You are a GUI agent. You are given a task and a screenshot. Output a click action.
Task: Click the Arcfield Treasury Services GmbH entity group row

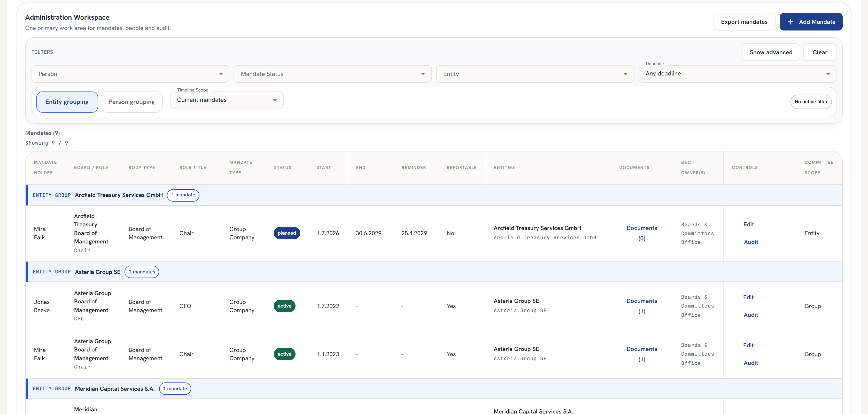pos(434,195)
